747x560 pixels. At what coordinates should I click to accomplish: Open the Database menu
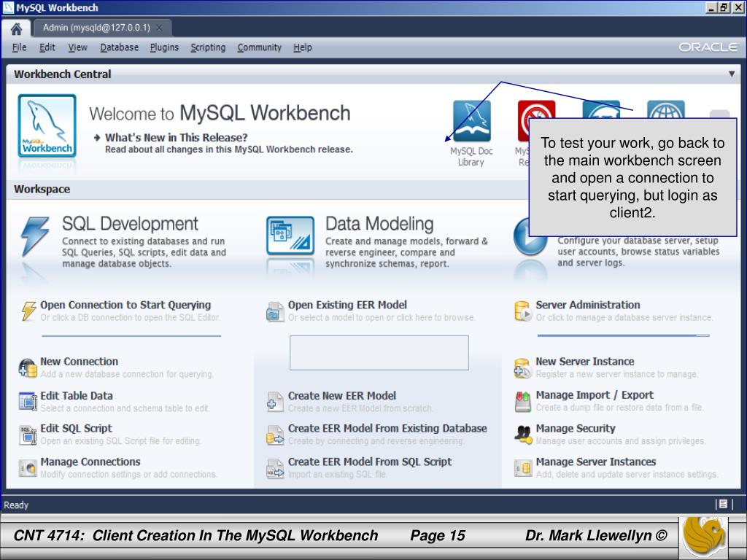tap(119, 47)
